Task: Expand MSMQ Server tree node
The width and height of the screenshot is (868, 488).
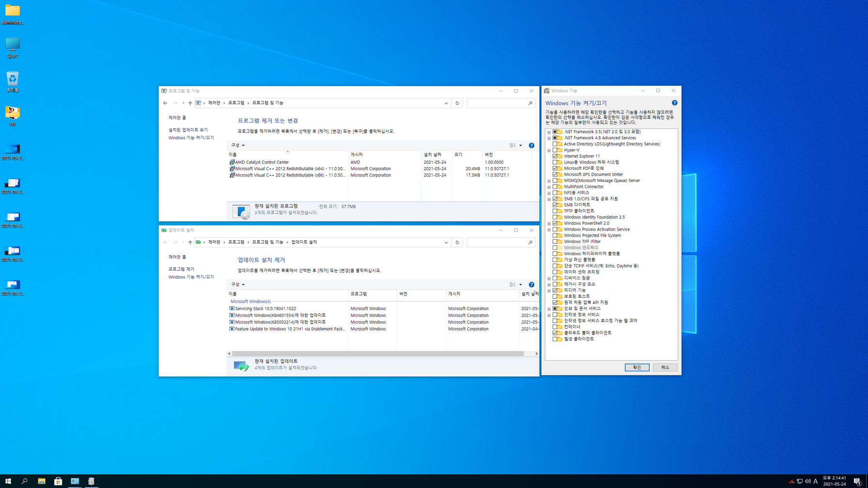Action: 549,181
